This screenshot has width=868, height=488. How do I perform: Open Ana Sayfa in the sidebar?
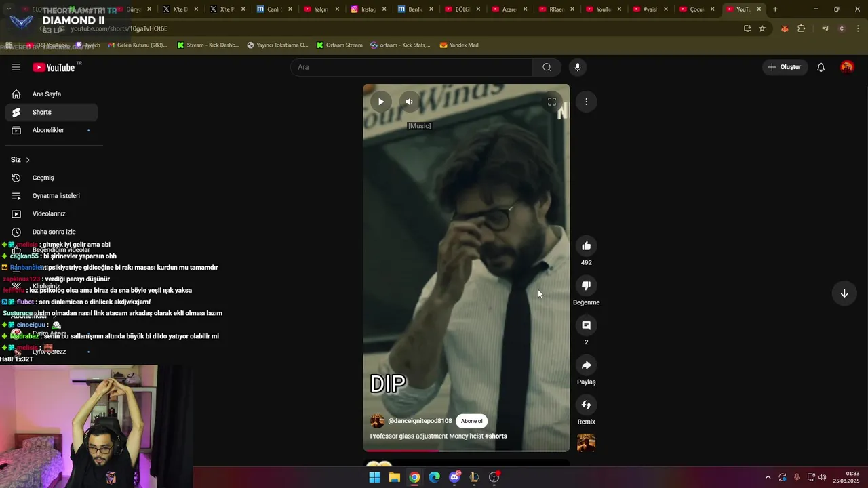[x=52, y=94]
